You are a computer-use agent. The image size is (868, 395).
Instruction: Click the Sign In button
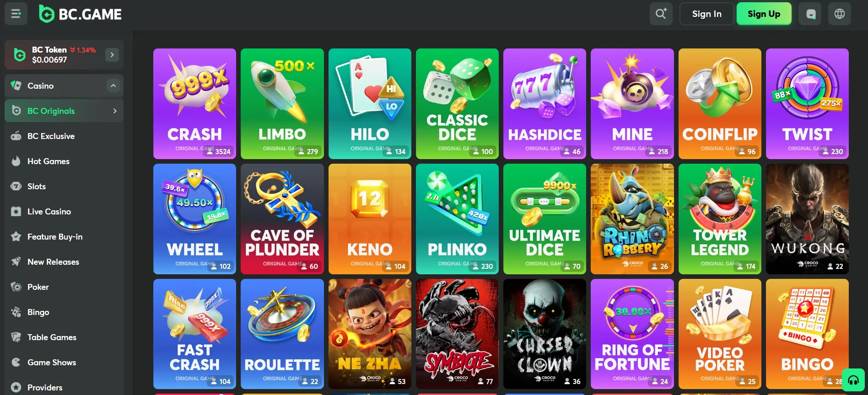[x=706, y=14]
